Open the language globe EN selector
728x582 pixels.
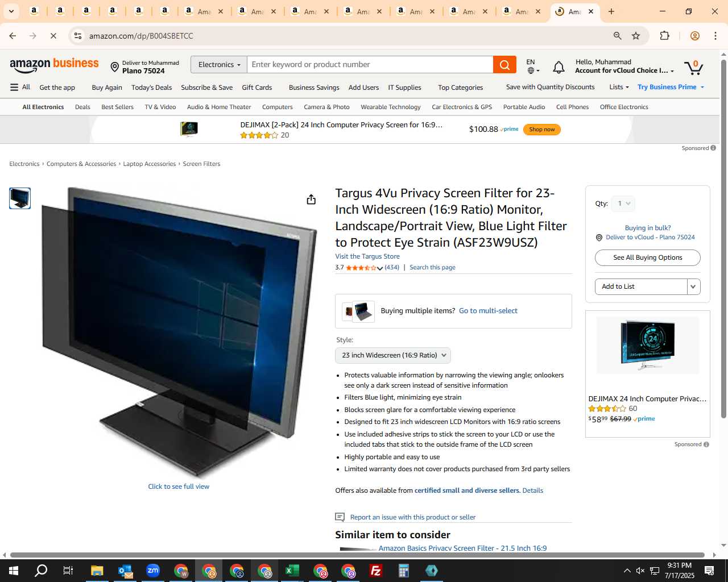click(x=532, y=66)
